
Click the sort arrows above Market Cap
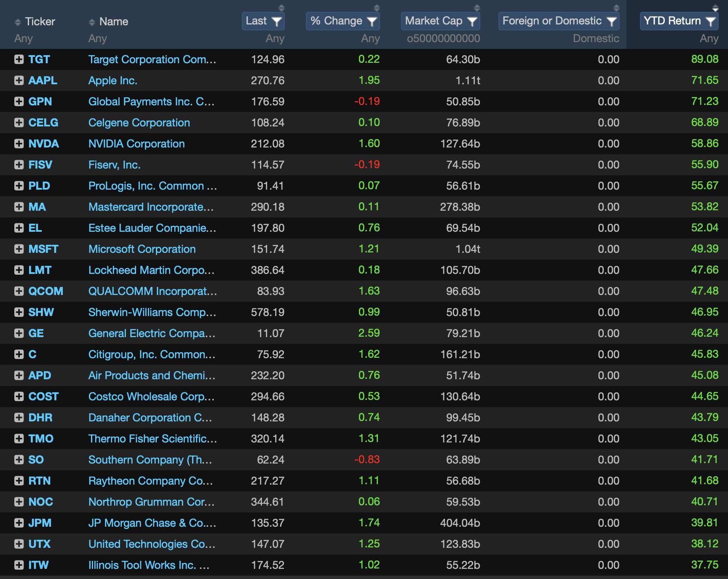pyautogui.click(x=477, y=8)
